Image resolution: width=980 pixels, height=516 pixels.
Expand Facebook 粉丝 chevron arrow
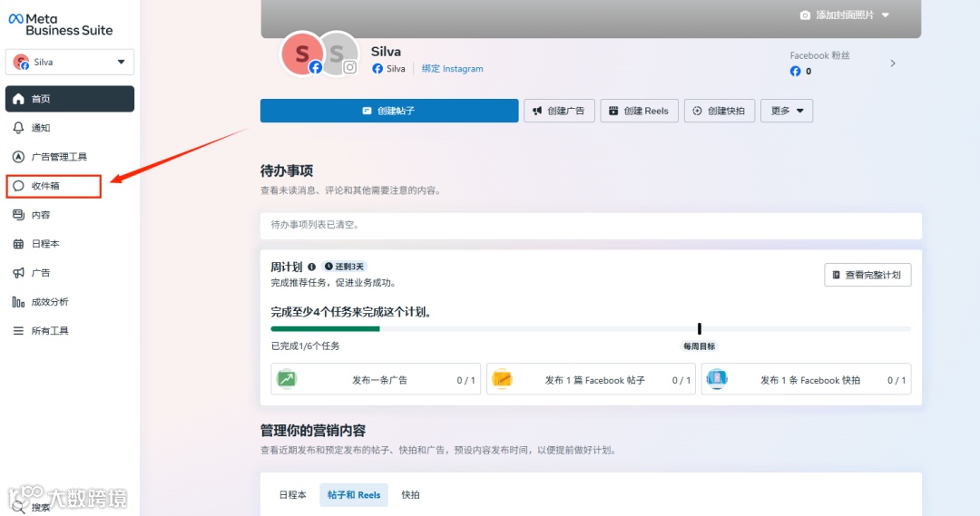893,63
